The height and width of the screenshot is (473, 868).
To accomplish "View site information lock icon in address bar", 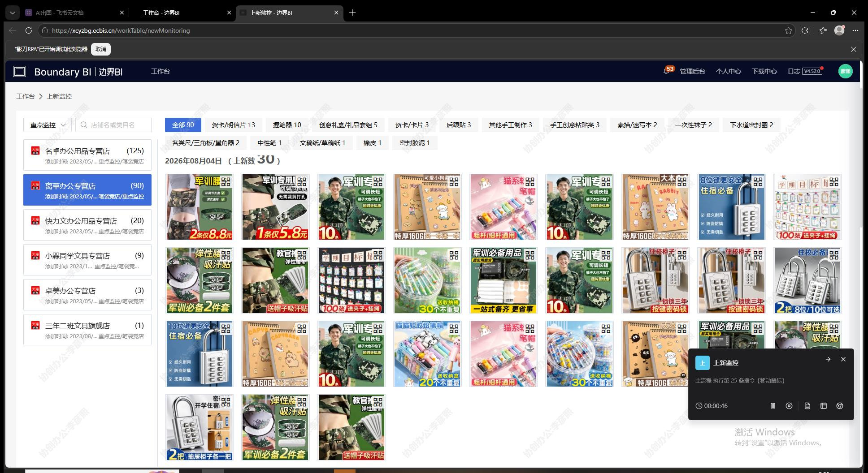I will [x=44, y=30].
